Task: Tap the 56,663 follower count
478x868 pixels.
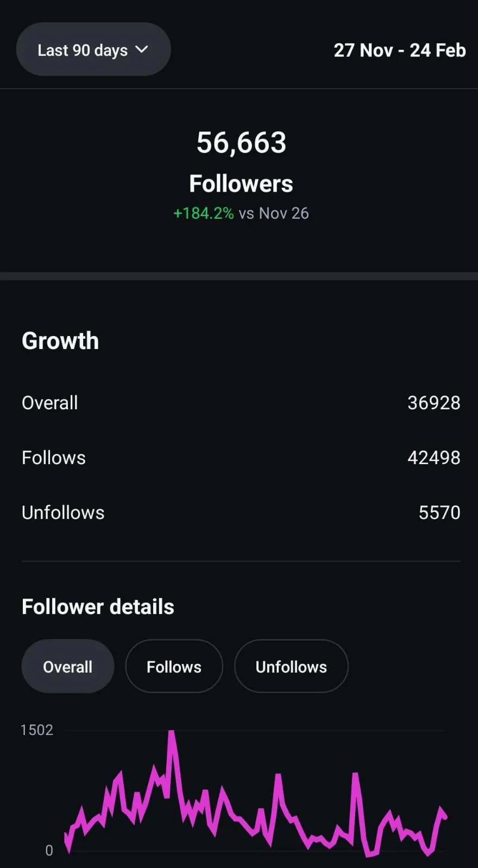Action: click(x=241, y=143)
